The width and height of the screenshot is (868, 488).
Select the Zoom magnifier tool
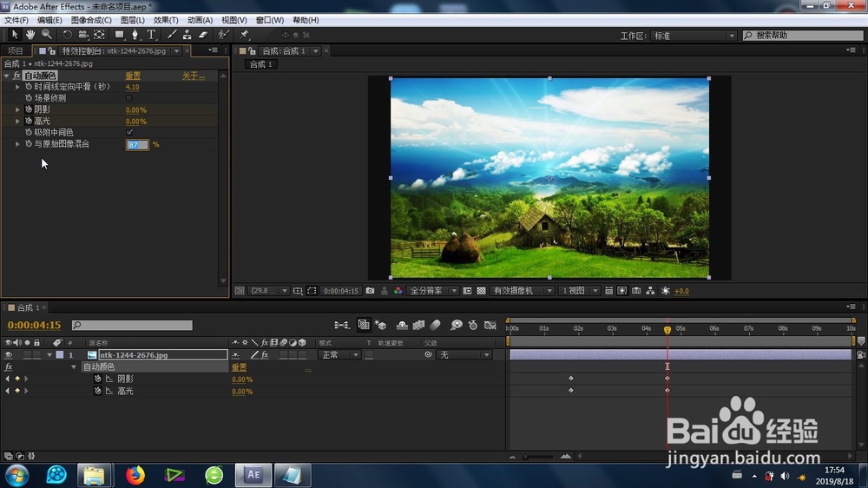pos(47,35)
